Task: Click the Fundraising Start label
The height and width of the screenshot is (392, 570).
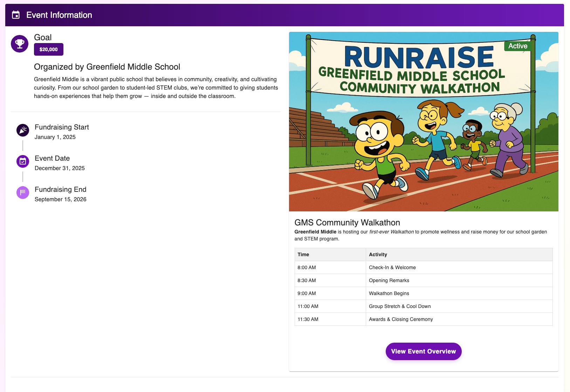Action: (x=62, y=127)
